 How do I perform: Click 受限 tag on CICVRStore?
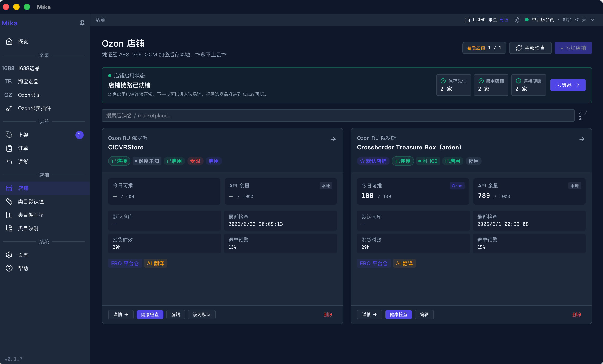(x=195, y=161)
